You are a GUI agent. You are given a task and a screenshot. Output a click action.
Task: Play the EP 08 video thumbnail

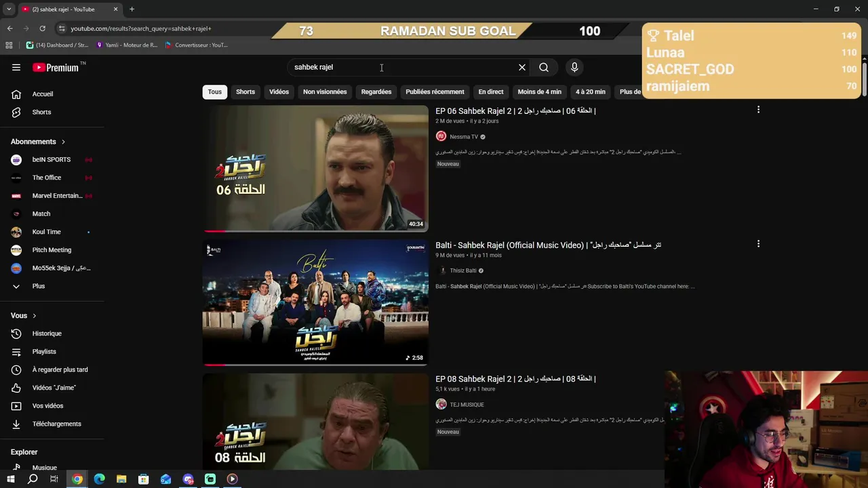coord(315,421)
